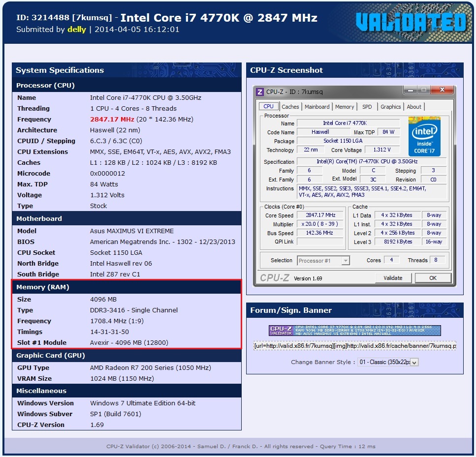Click the Memory (RAM) section header
The height and width of the screenshot is (457, 476).
(x=127, y=287)
